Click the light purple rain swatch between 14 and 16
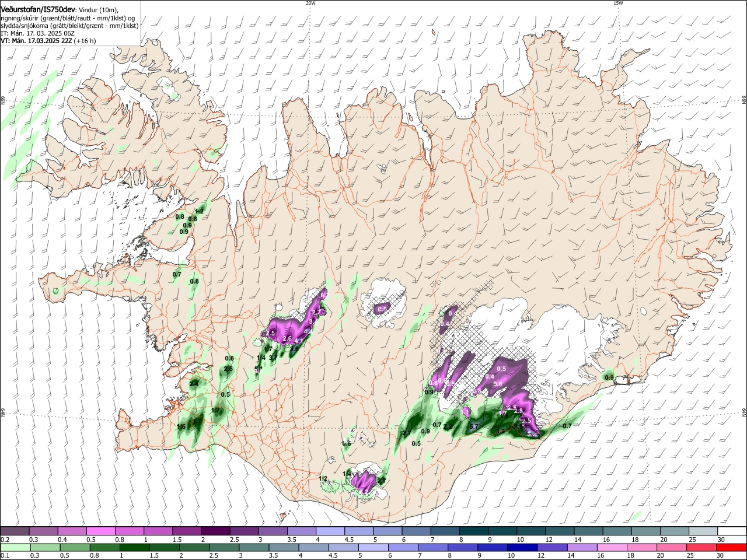This screenshot has width=747, height=560. pos(582,547)
